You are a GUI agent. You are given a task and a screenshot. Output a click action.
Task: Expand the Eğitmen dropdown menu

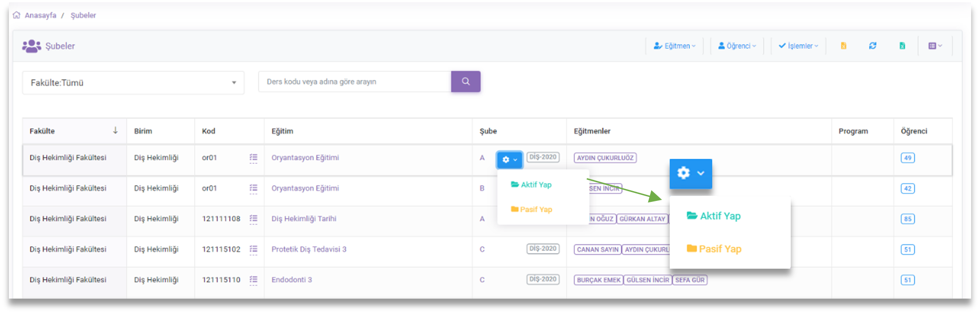tap(674, 46)
